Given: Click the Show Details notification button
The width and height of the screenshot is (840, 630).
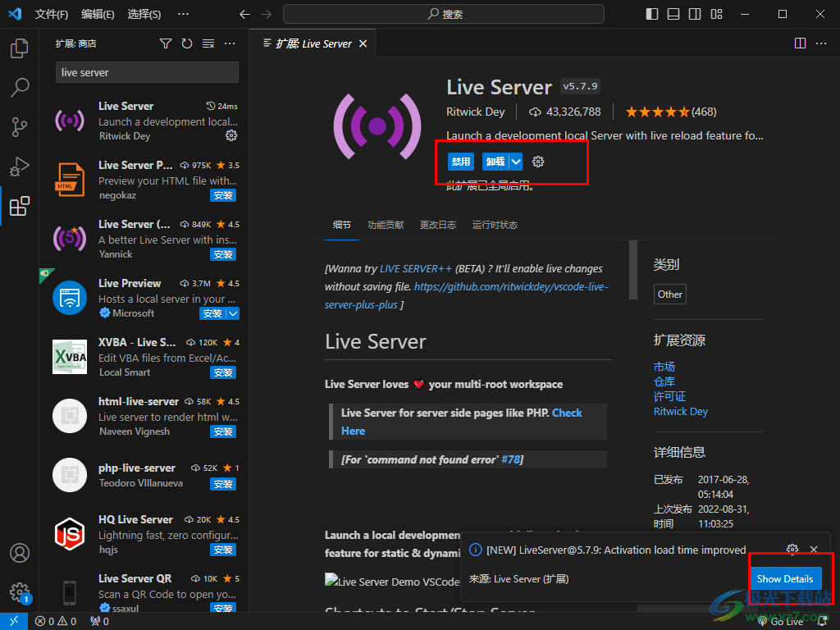Looking at the screenshot, I should 785,578.
